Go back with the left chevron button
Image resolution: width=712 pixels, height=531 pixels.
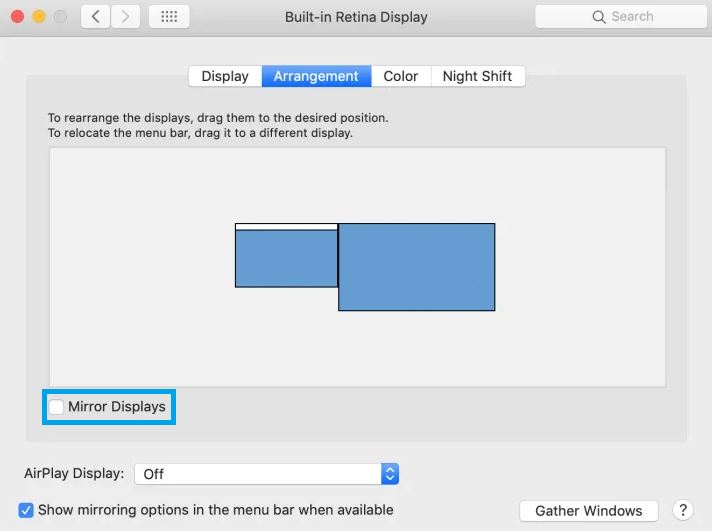coord(95,17)
